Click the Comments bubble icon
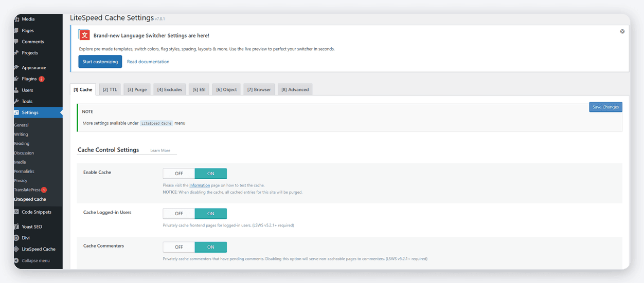 (16, 42)
